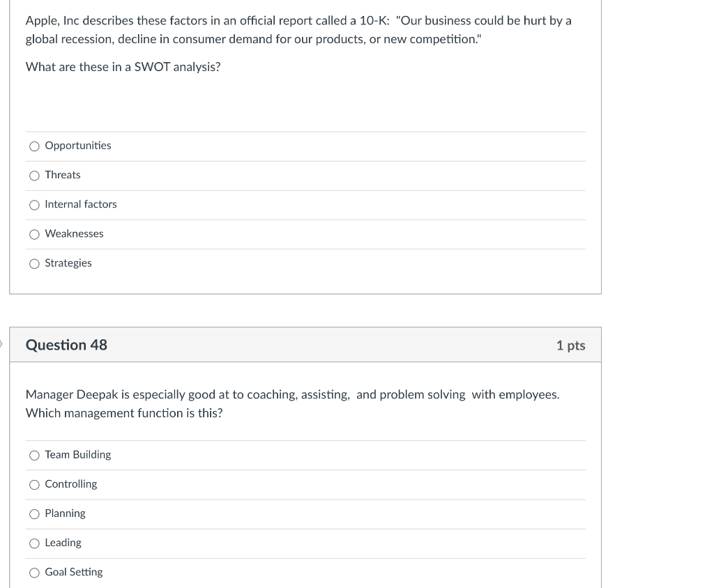Select the Threats radio button
Viewport: 714px width, 588px height.
(34, 176)
